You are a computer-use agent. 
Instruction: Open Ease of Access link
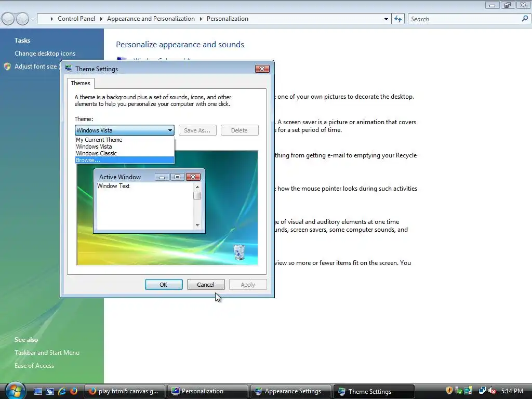point(34,365)
